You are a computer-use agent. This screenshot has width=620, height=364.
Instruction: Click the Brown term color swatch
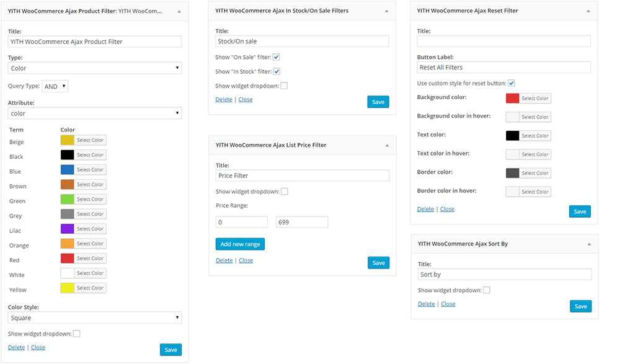click(67, 184)
